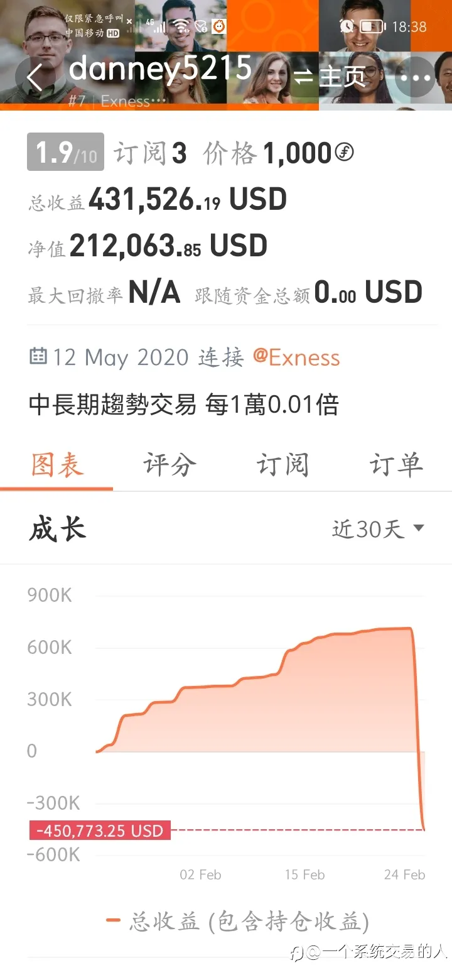Open the three-dots more options menu
Screen dimensions: 452x980
(x=416, y=77)
